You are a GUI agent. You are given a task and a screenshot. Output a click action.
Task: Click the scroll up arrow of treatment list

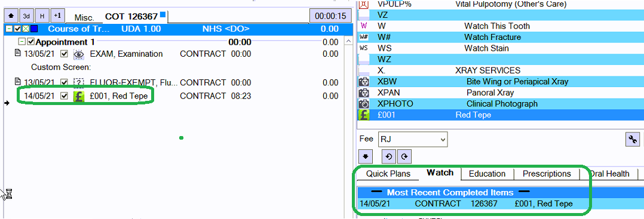pos(348,41)
